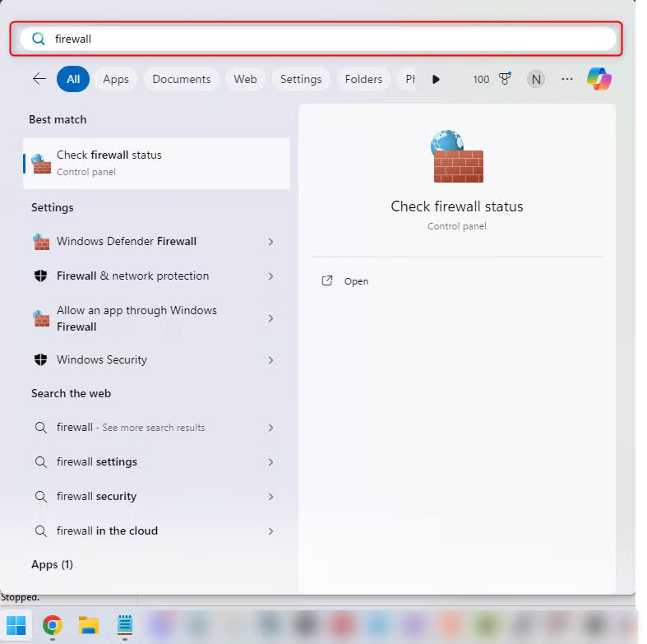647x644 pixels.
Task: Expand firewall in the cloud chevron
Action: coord(270,531)
